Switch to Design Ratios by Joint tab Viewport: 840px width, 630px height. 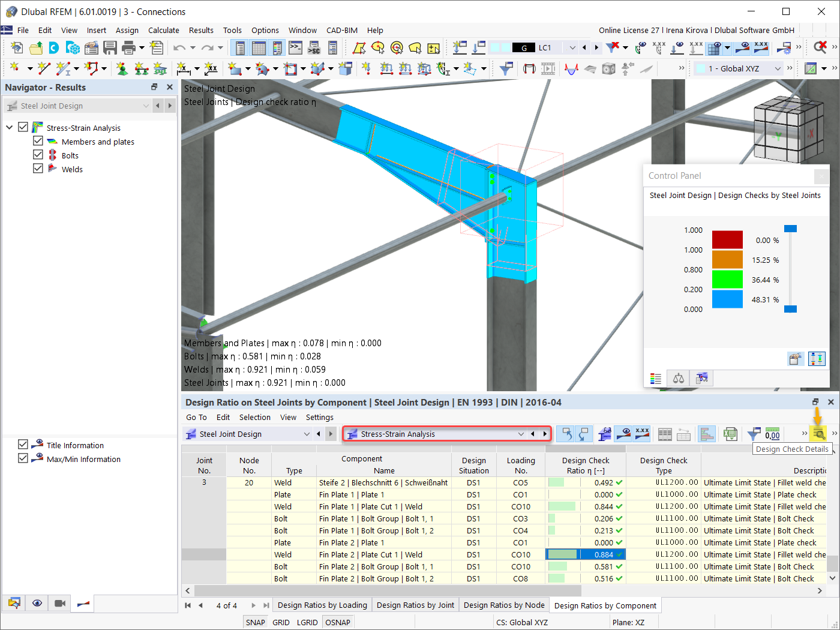point(415,605)
